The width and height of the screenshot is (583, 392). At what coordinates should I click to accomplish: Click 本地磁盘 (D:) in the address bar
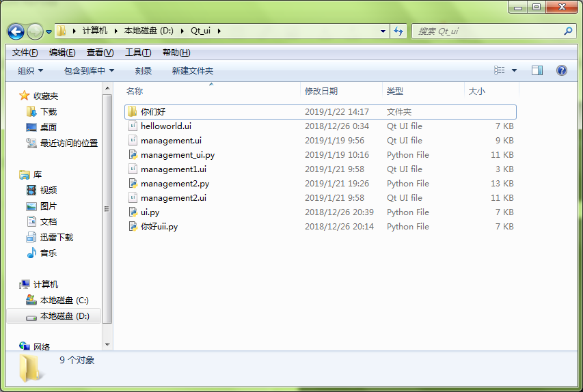coord(148,31)
